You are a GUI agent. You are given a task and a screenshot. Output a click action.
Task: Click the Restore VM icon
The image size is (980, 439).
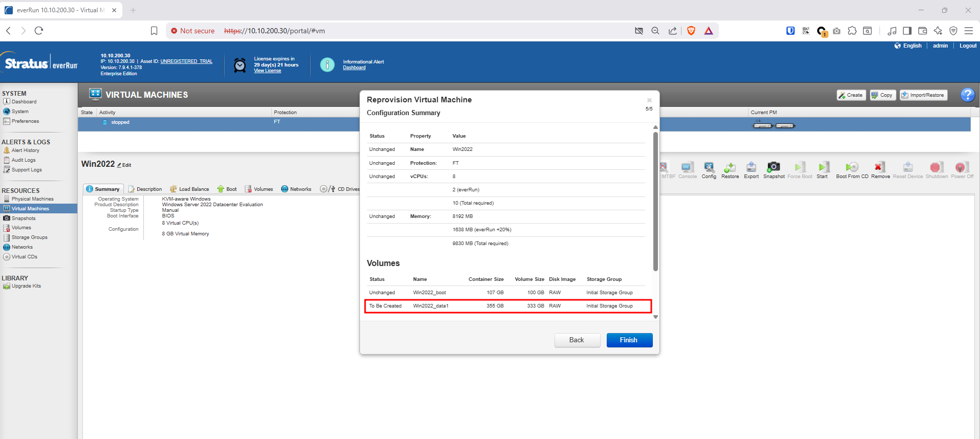[730, 167]
